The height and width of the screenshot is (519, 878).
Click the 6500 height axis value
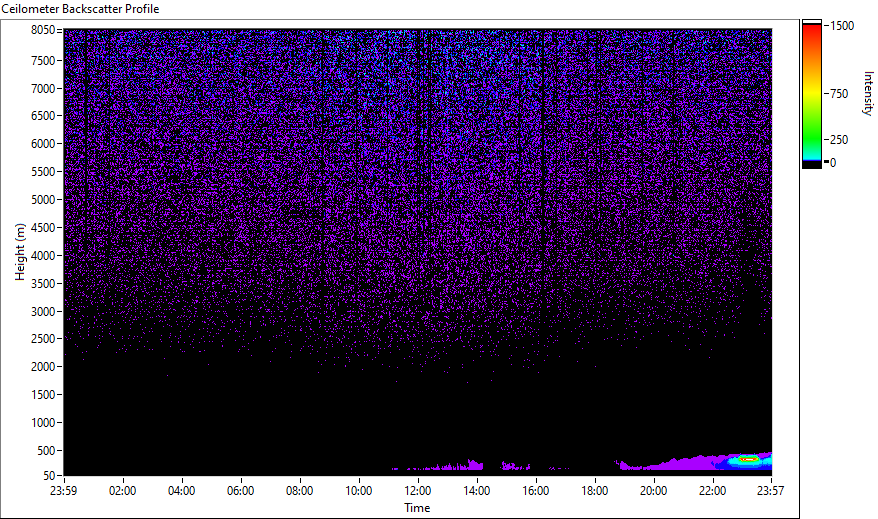[x=43, y=116]
